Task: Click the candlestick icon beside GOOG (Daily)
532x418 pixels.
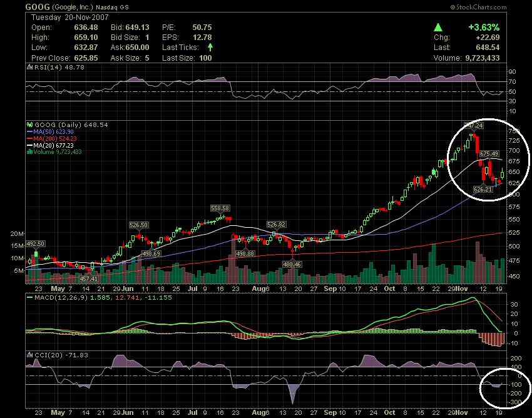Action: click(29, 125)
